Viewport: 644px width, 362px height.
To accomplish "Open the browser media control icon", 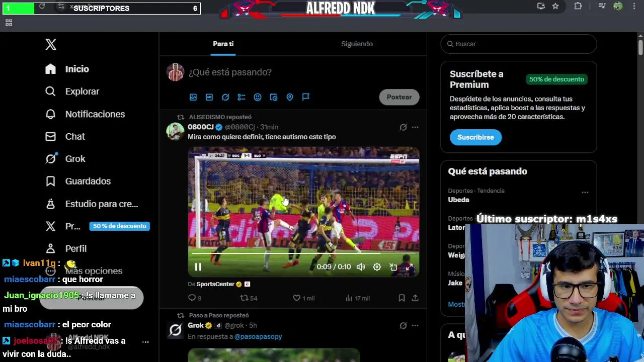I will coord(602,6).
